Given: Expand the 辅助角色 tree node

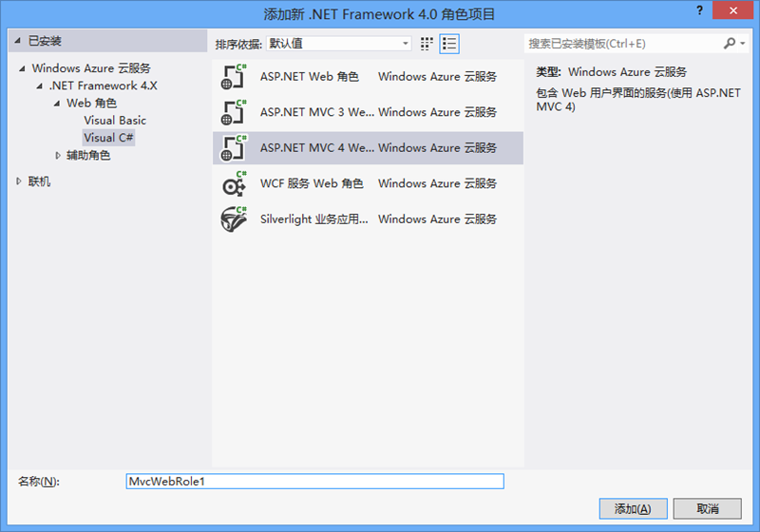Looking at the screenshot, I should 57,156.
